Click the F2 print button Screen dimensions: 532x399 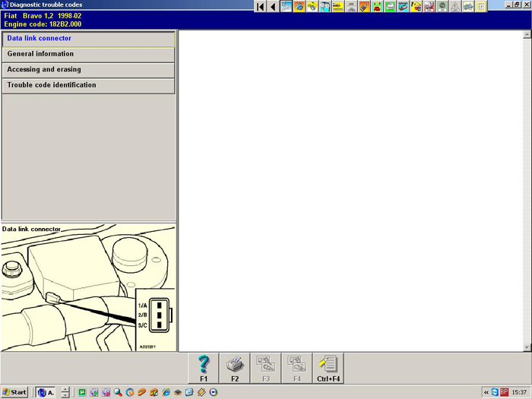[x=235, y=367]
